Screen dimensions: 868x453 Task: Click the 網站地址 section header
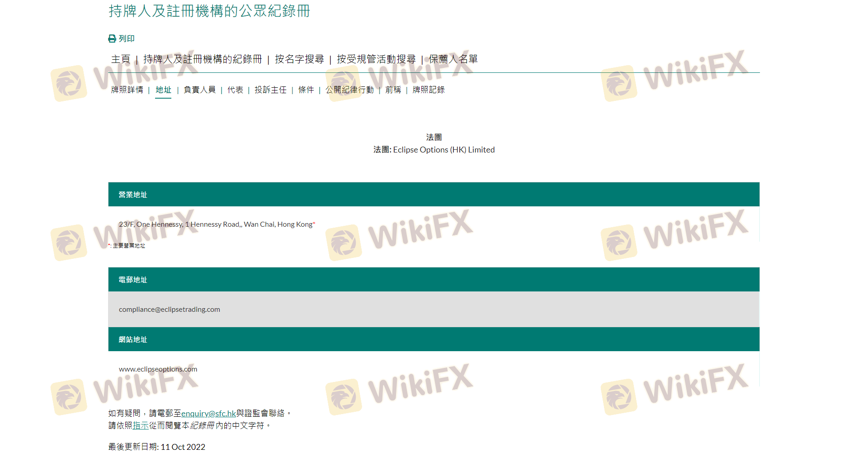click(434, 339)
